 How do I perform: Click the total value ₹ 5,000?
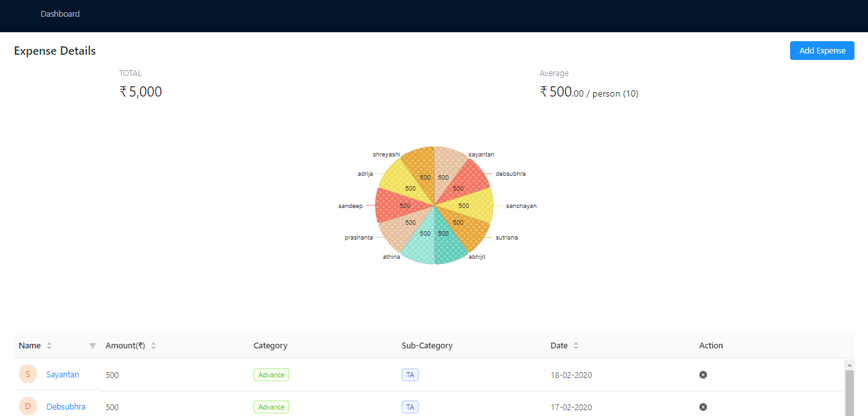[x=140, y=91]
